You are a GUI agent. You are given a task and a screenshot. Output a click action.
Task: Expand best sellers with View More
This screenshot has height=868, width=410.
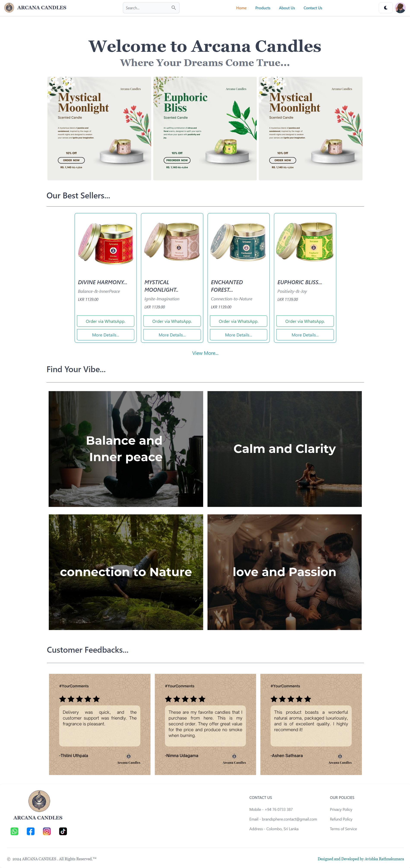pyautogui.click(x=205, y=353)
